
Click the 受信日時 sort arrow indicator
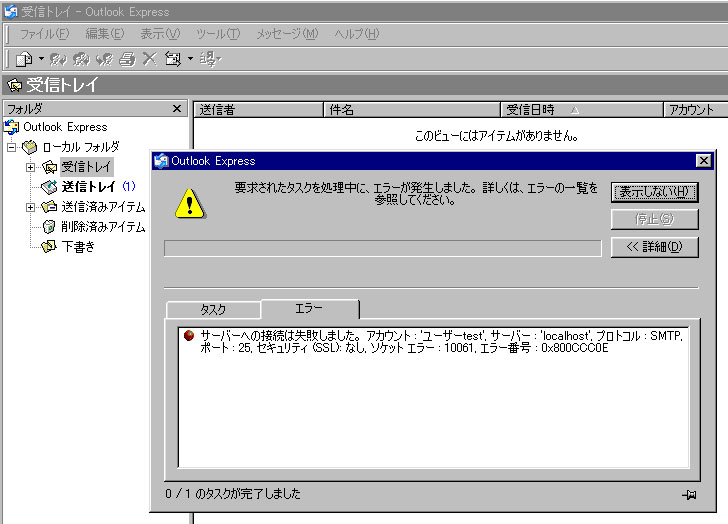coord(575,110)
